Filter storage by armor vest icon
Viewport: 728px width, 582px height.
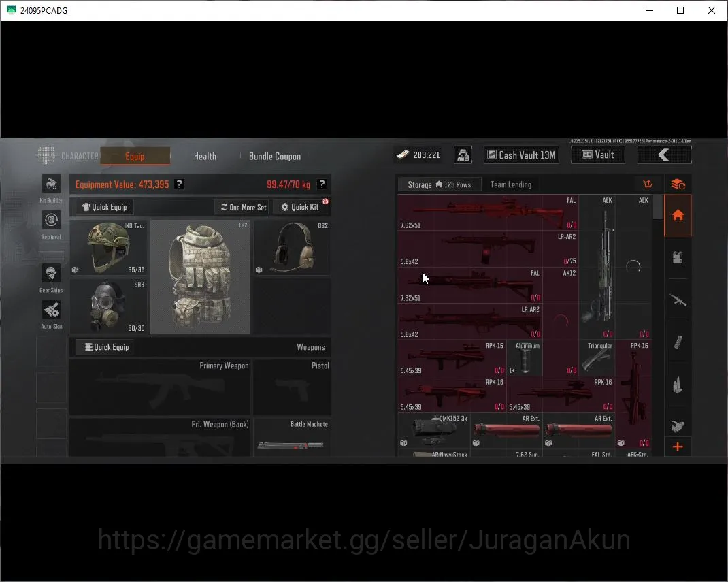(x=678, y=257)
